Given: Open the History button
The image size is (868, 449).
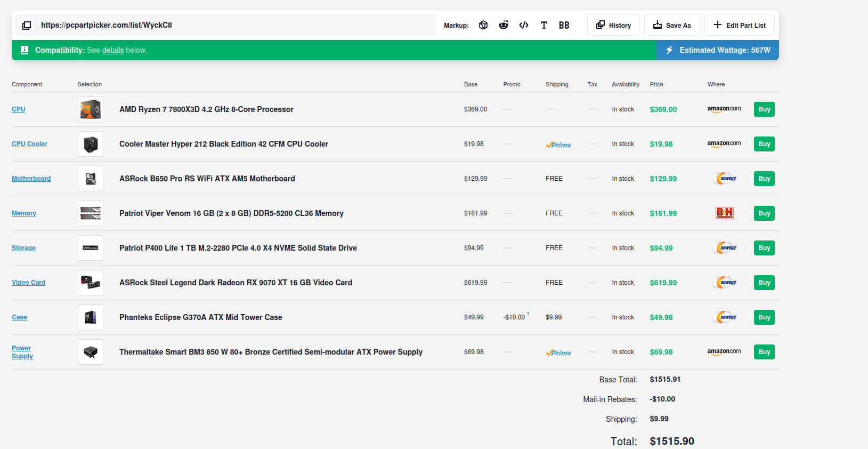Looking at the screenshot, I should point(613,25).
